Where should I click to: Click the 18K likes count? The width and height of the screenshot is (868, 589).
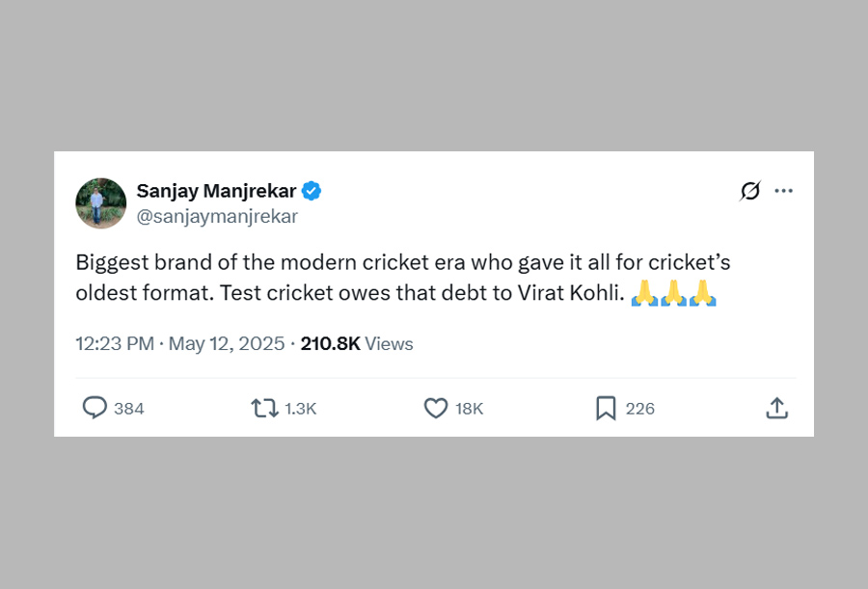tap(470, 409)
